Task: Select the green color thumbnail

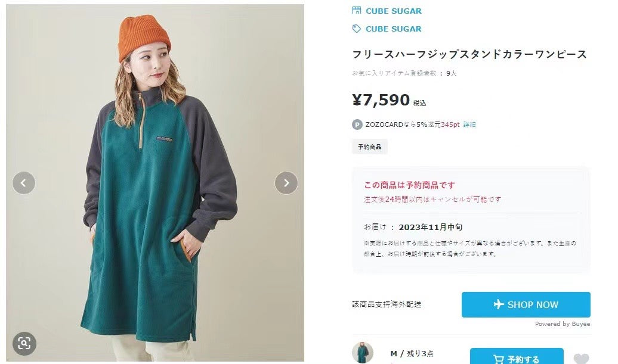Action: tap(362, 353)
